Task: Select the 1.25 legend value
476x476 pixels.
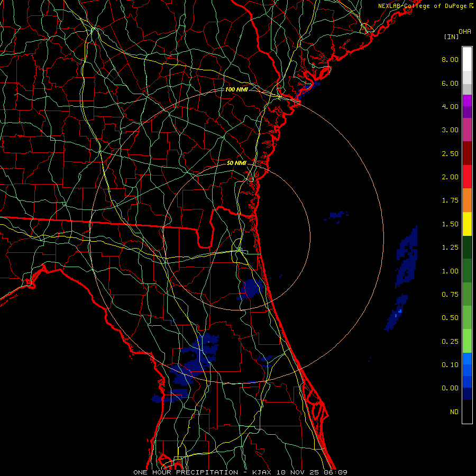Action: point(450,248)
